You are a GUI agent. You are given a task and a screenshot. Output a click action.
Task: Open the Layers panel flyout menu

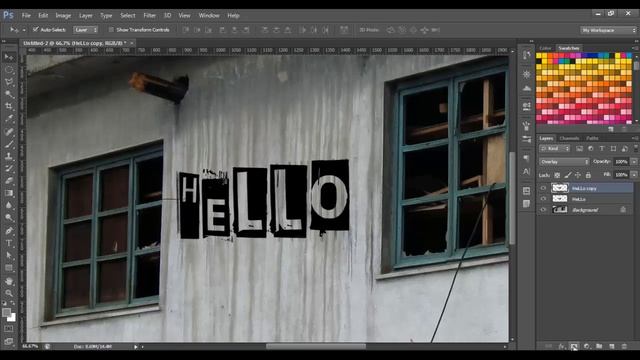pos(635,138)
